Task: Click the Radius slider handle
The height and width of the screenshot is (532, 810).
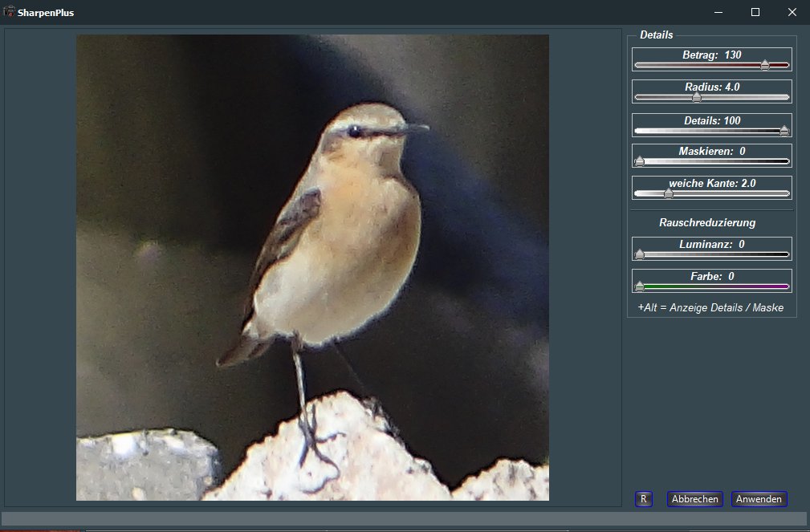Action: 697,97
